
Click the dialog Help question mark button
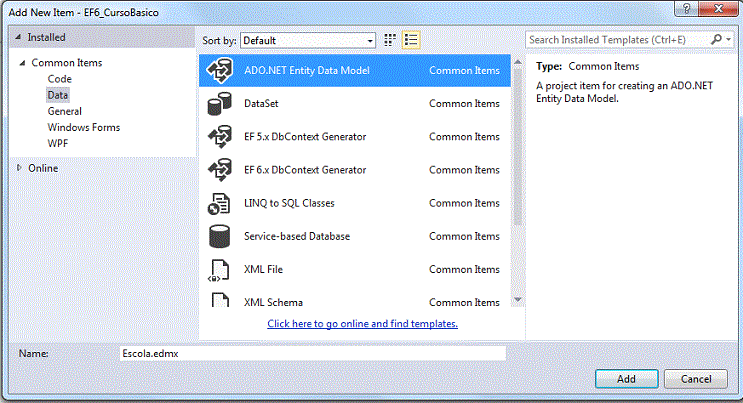(687, 8)
